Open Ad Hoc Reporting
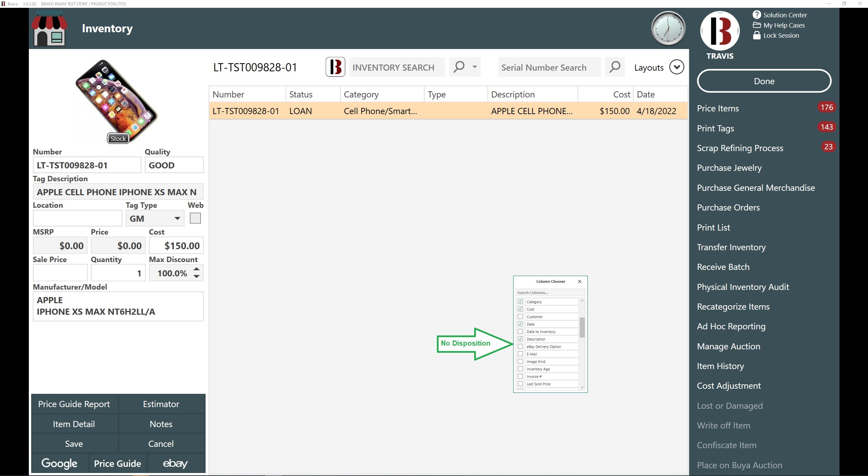Viewport: 868px width, 476px height. click(731, 326)
